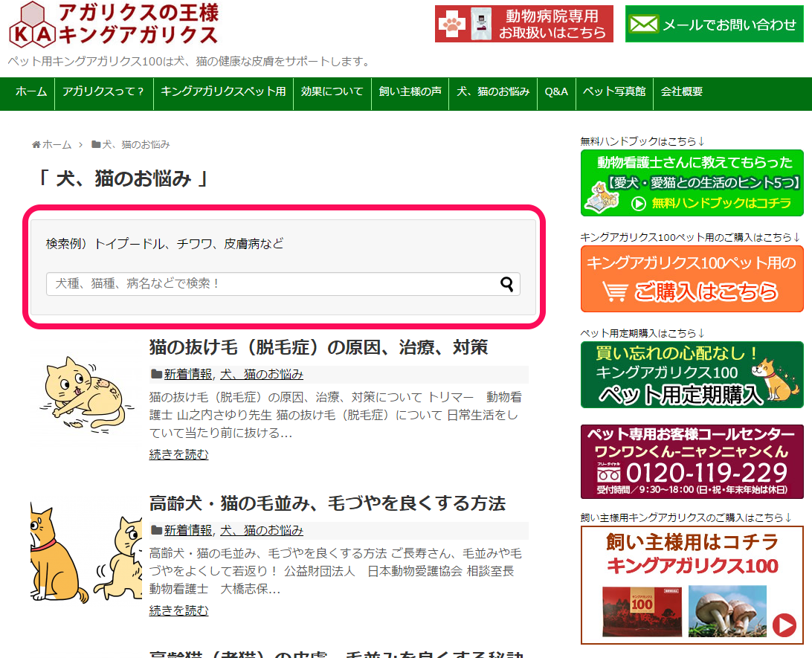The image size is (812, 658).
Task: Click the call center 0120-119-229 banner
Action: (x=692, y=462)
